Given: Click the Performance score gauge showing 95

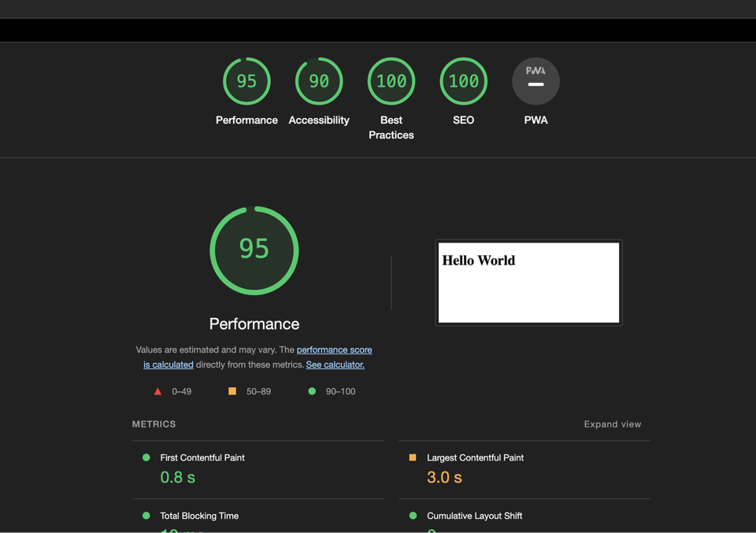Looking at the screenshot, I should [x=246, y=81].
